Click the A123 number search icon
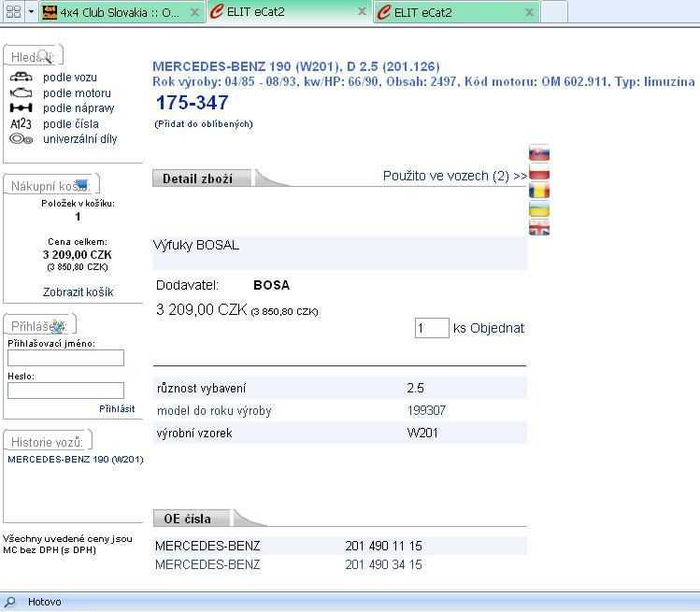Screen dimensions: 700x612 [21, 123]
